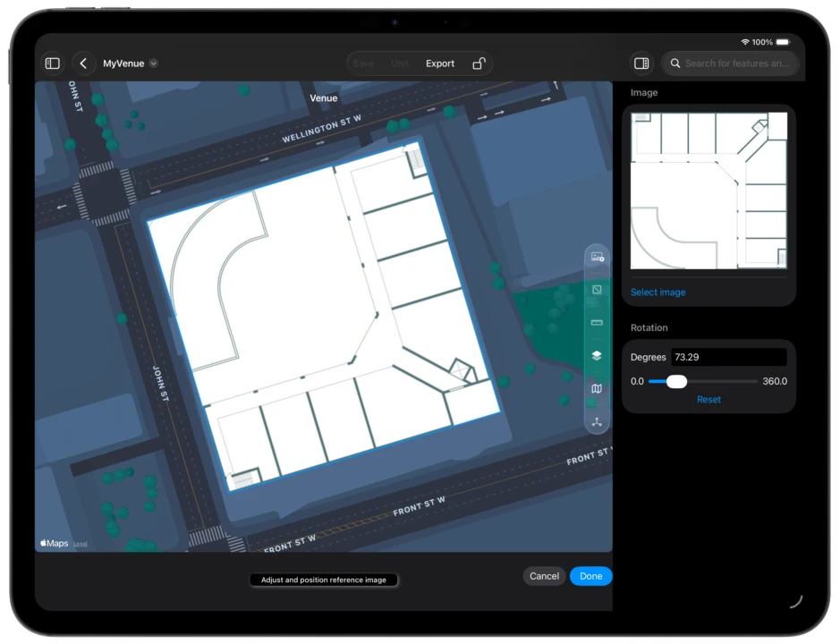840x644 pixels.
Task: Click the rotation slider handle
Action: coord(676,381)
